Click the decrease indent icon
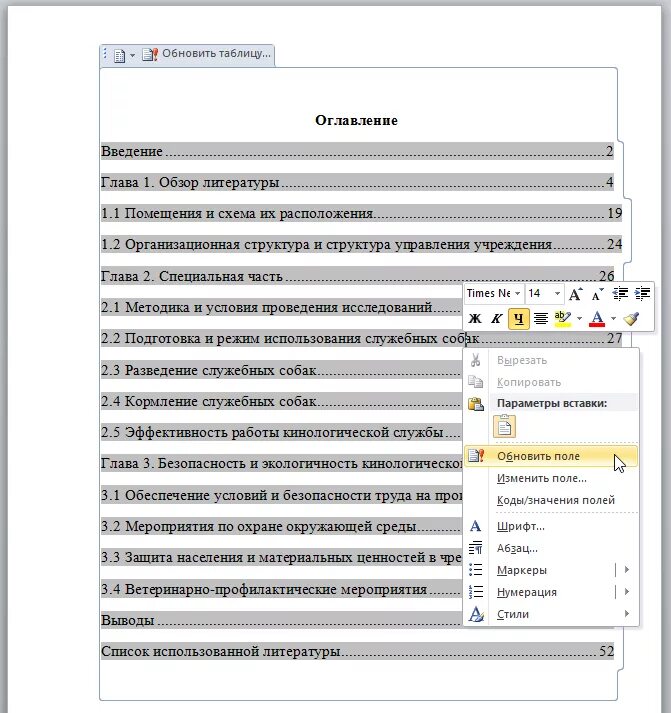Screen dimensions: 671x713 (x=620, y=294)
